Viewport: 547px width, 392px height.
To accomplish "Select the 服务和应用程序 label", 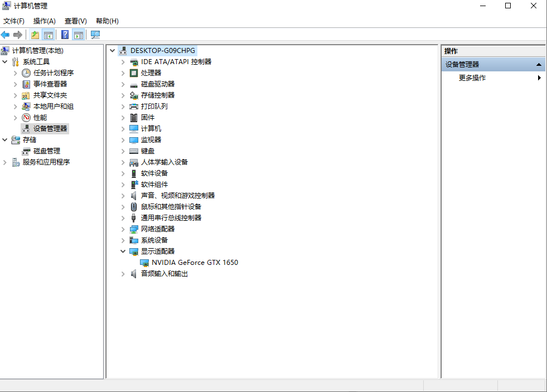I will pos(46,162).
